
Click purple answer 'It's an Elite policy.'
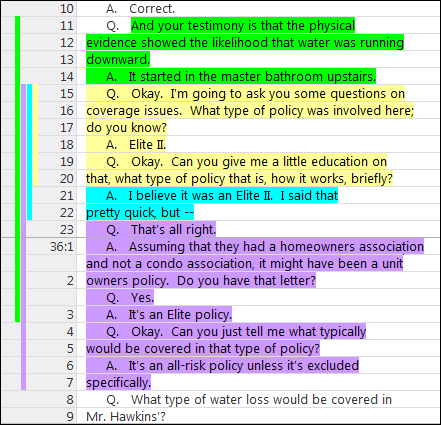[x=180, y=315]
